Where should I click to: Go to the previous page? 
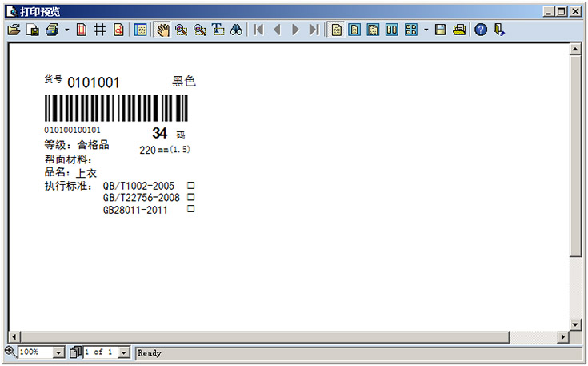pos(277,30)
